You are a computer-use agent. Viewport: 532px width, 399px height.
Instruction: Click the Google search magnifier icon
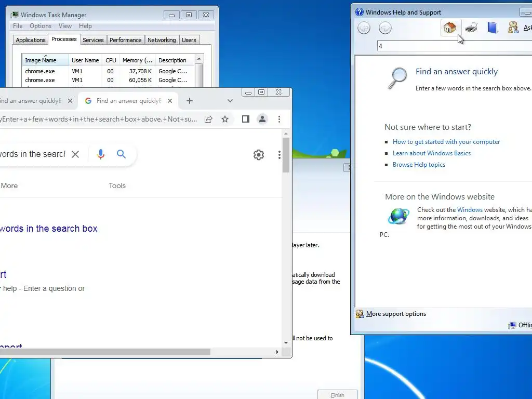121,154
